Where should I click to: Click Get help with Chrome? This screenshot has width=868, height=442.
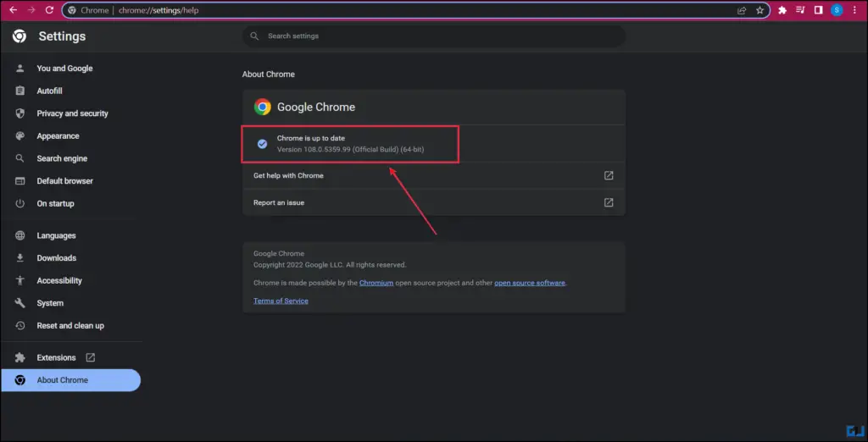(x=434, y=175)
